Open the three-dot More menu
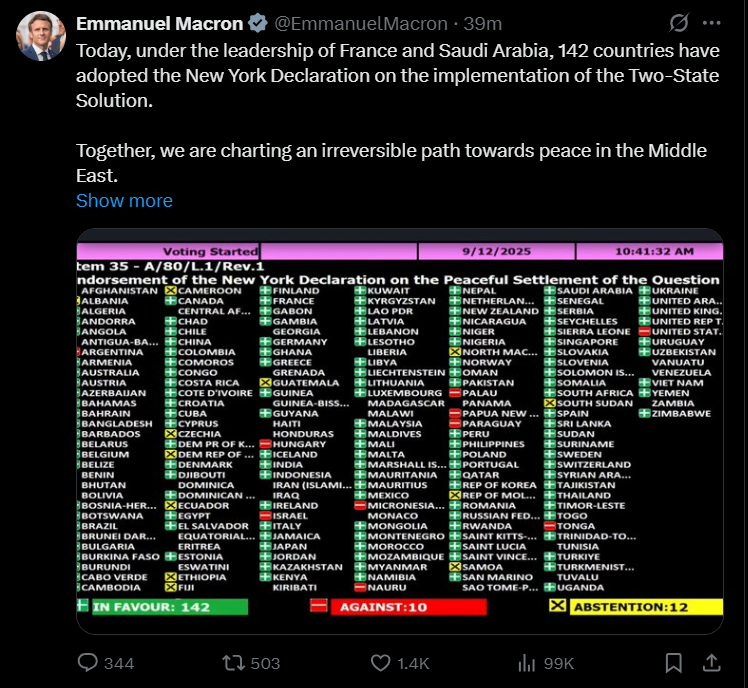This screenshot has width=748, height=688. click(x=711, y=22)
